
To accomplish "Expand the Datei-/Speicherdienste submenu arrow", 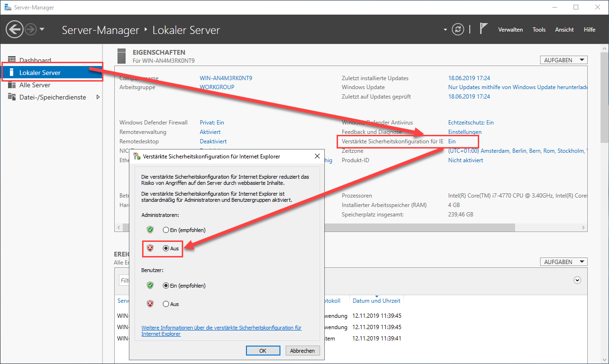I will (x=98, y=97).
